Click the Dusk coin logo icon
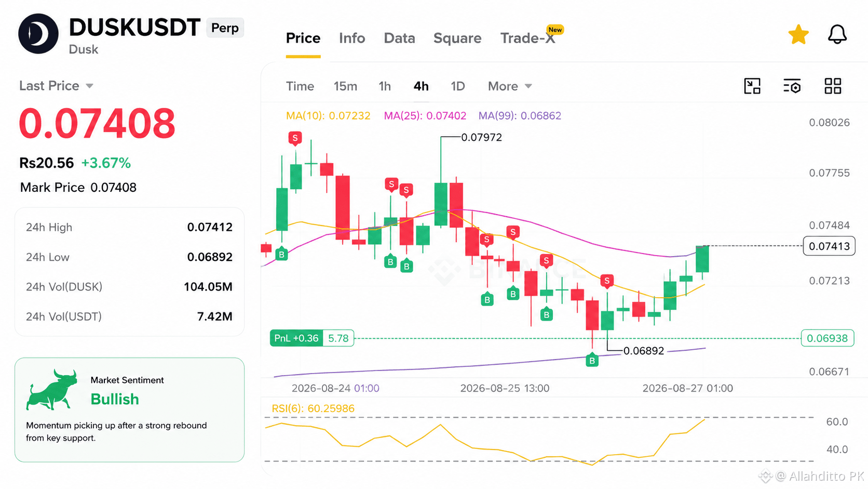Screen dimensions: 868x489 (38, 34)
